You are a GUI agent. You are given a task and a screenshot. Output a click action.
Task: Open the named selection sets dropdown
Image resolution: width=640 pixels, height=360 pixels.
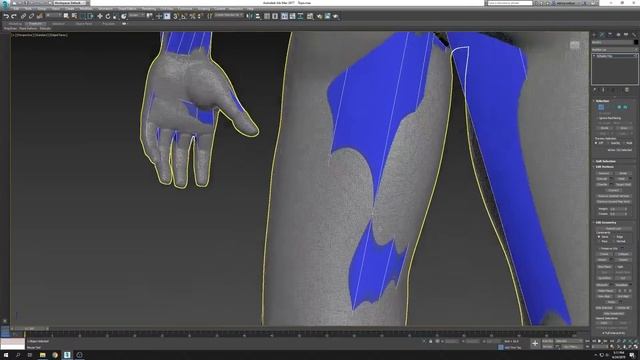(229, 16)
